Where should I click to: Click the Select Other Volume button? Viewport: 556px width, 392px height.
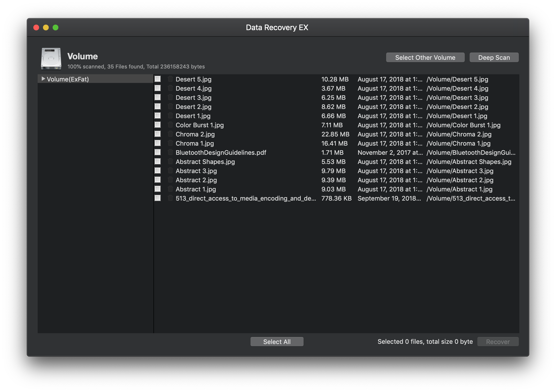[x=425, y=58]
